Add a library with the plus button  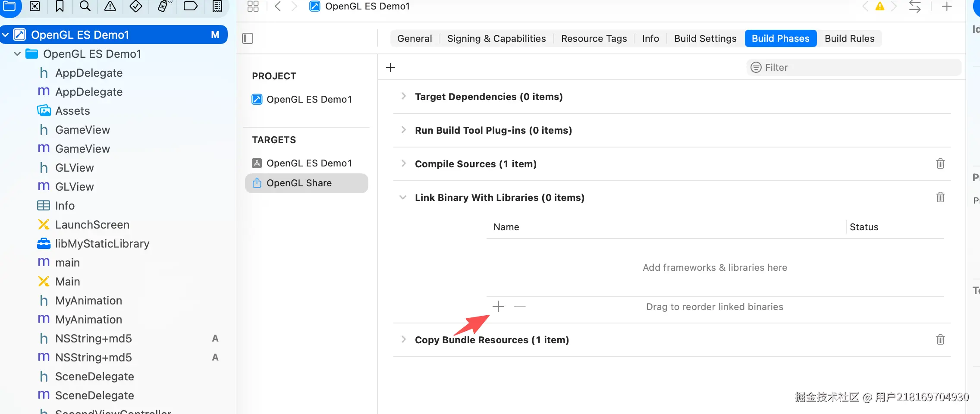(498, 307)
